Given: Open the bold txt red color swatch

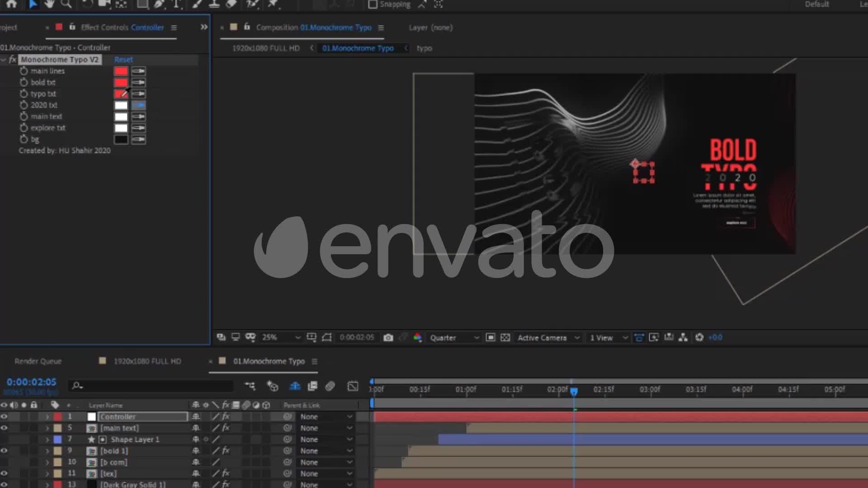Looking at the screenshot, I should click(x=121, y=82).
